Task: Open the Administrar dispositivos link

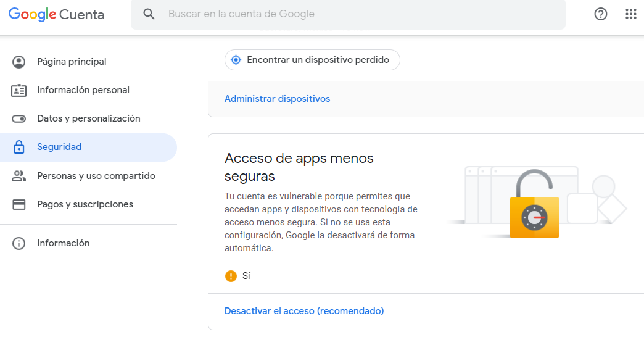Action: pyautogui.click(x=277, y=99)
